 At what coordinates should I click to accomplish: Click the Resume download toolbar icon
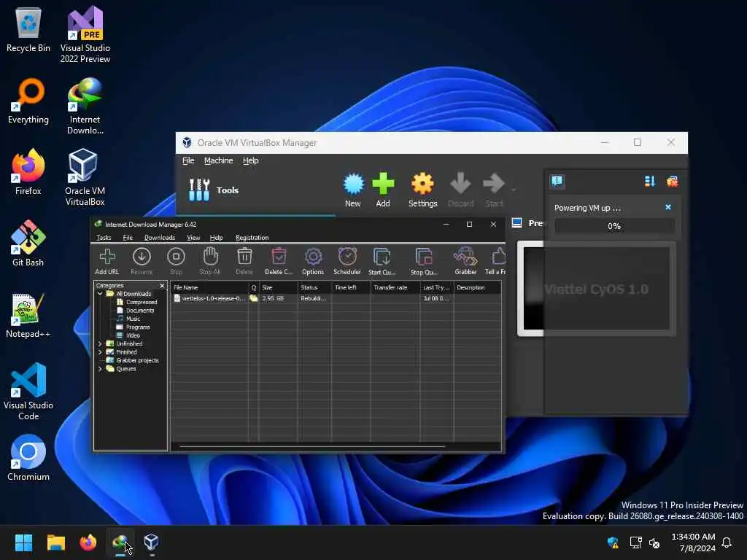coord(142,261)
